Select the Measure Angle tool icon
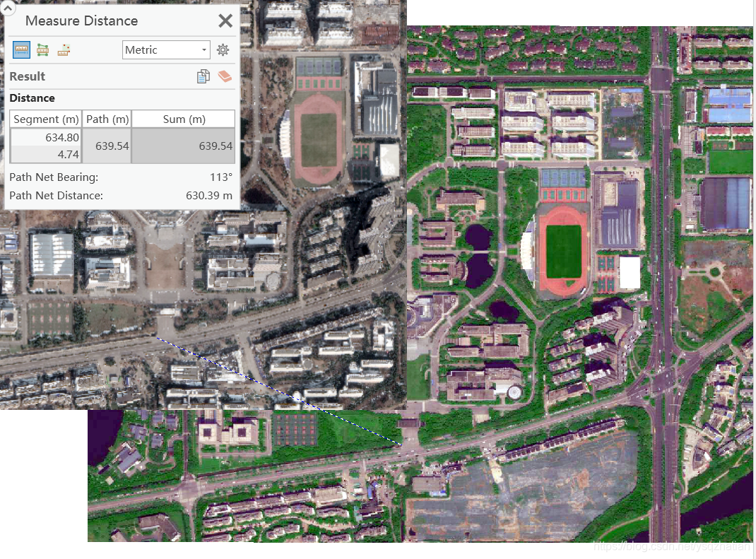Image resolution: width=756 pixels, height=559 pixels. click(64, 49)
